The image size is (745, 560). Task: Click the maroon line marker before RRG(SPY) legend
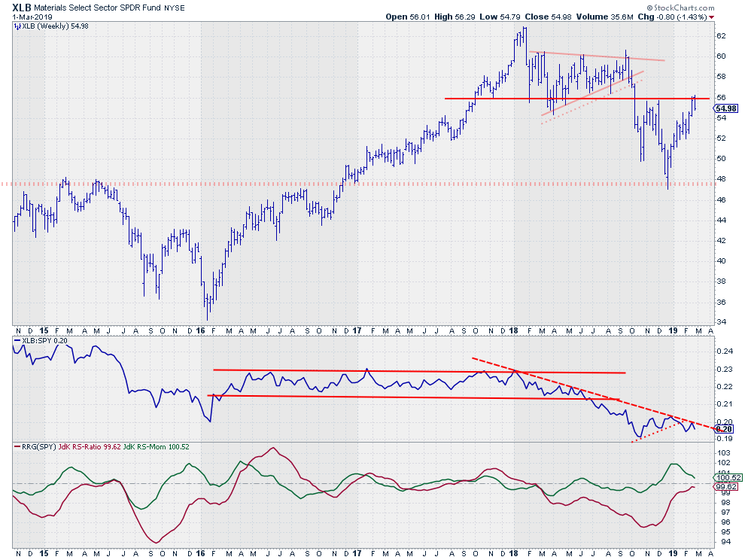(17, 447)
